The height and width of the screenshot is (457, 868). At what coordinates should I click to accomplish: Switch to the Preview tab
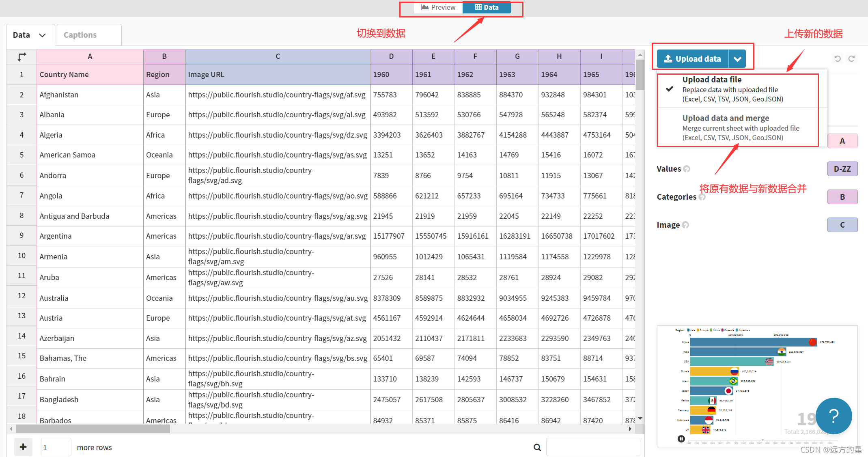point(438,7)
